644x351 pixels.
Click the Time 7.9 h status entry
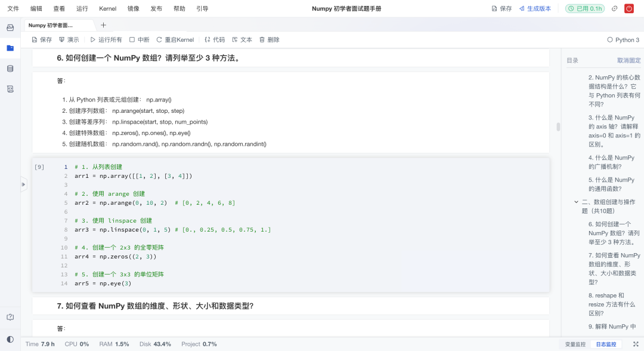pyautogui.click(x=40, y=344)
